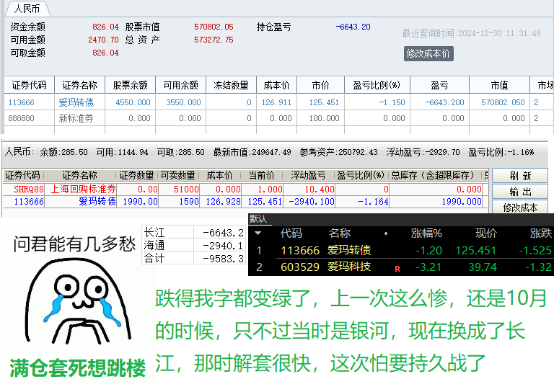Click the 盈亏比例(%) header in top table
This screenshot has width=554, height=392.
[x=377, y=85]
